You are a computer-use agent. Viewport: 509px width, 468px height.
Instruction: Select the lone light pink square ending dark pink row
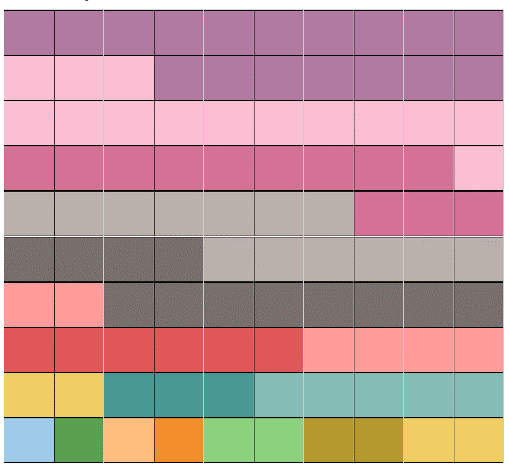479,168
